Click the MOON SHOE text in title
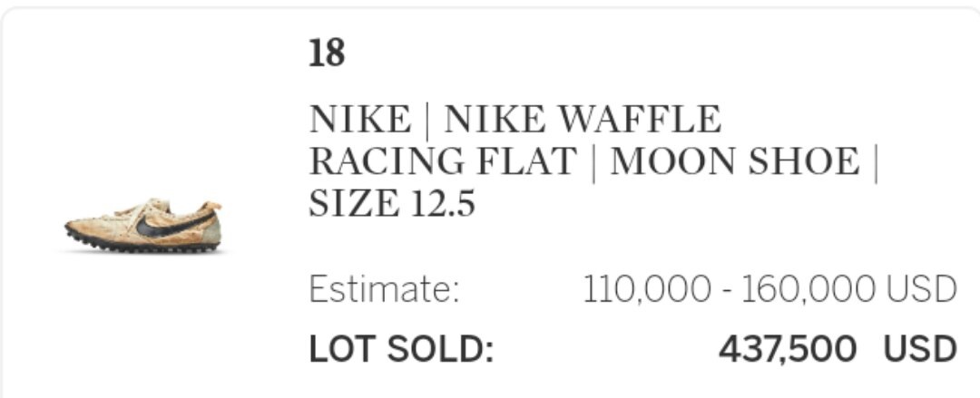 pyautogui.click(x=735, y=161)
